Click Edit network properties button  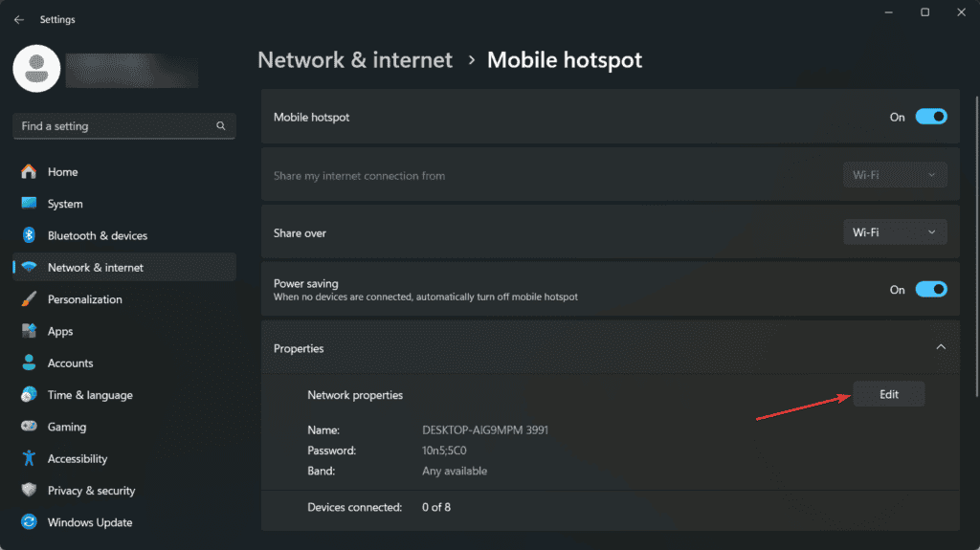click(889, 394)
